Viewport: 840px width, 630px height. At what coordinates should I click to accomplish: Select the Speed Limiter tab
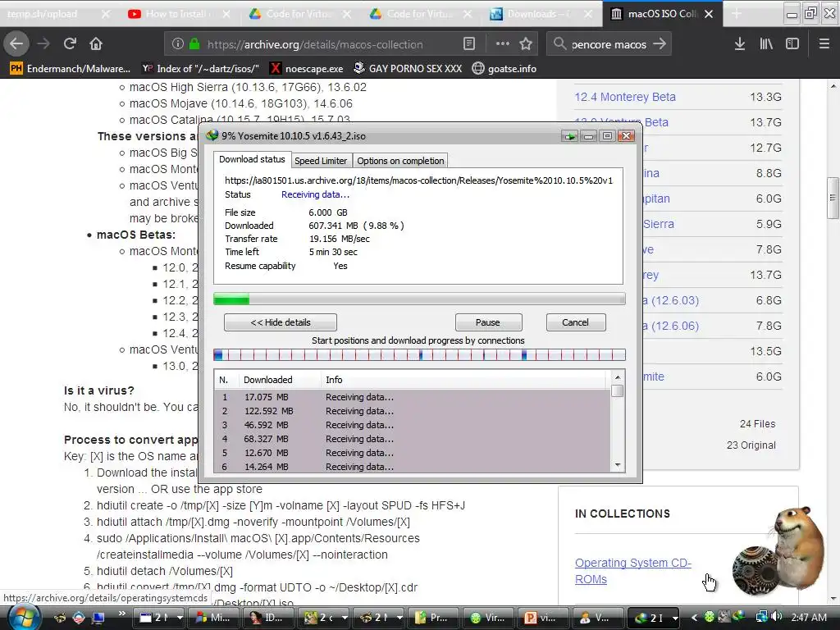321,161
